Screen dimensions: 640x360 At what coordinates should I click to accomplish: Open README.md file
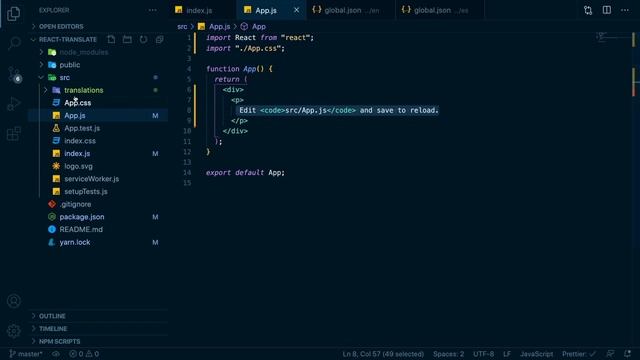tap(98, 229)
